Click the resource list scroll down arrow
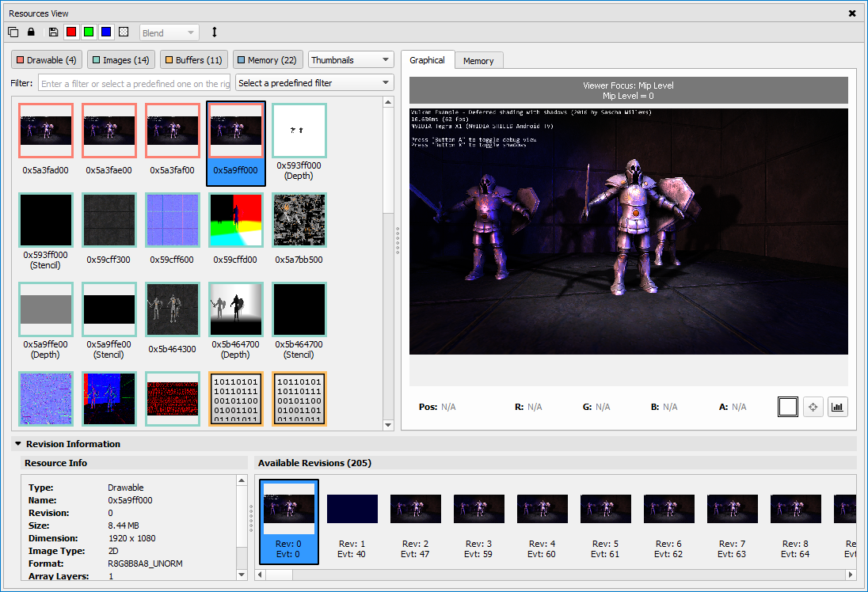 (x=388, y=425)
